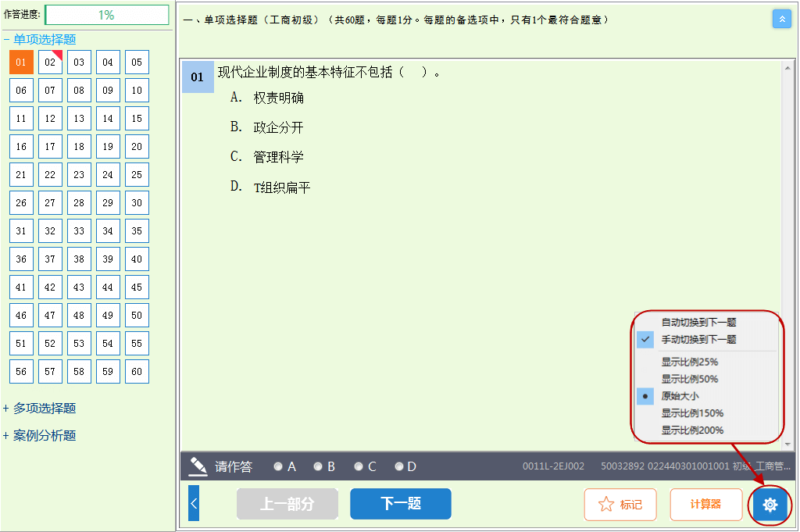Collapse the header using the top-right chevron icon
Screen dimensions: 800x532
pyautogui.click(x=782, y=18)
